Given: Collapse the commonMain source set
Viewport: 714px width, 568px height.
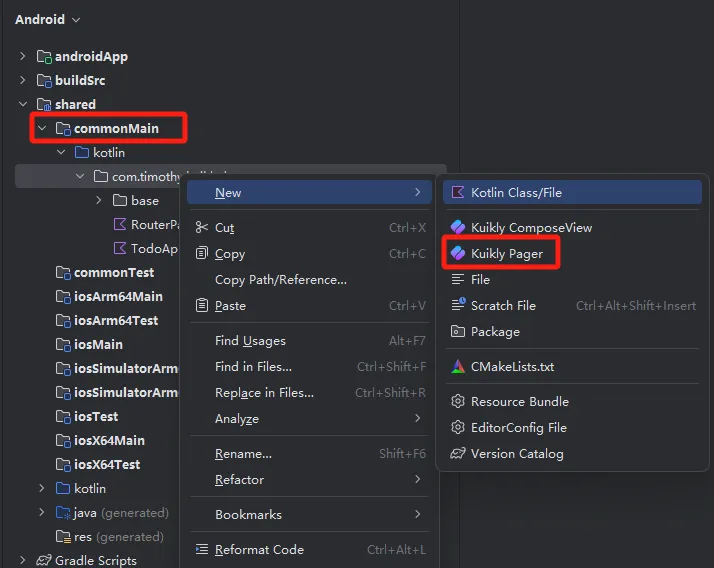Looking at the screenshot, I should pyautogui.click(x=42, y=128).
